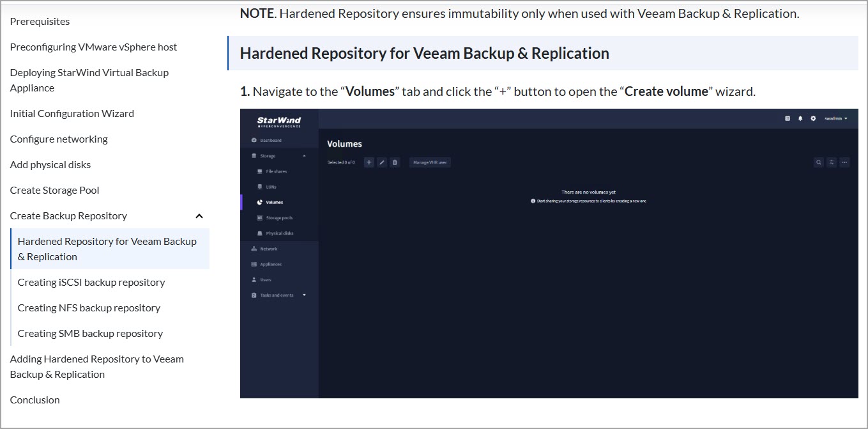Image resolution: width=868 pixels, height=429 pixels.
Task: Click the pencil edit volume icon
Action: (x=382, y=162)
